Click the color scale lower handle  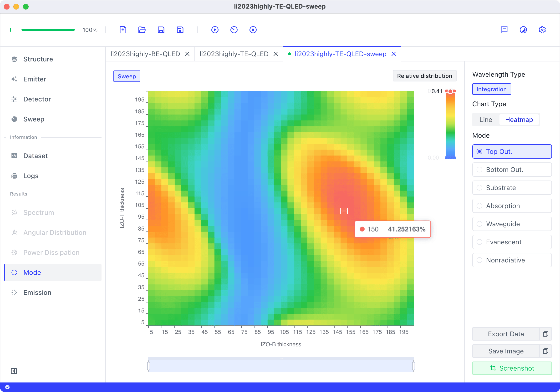(x=450, y=157)
